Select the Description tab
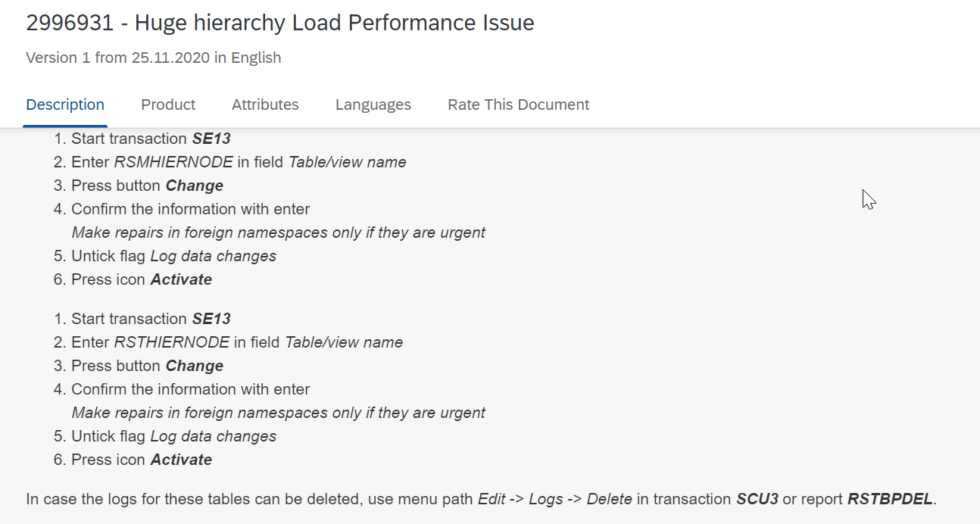Image resolution: width=980 pixels, height=524 pixels. (65, 104)
